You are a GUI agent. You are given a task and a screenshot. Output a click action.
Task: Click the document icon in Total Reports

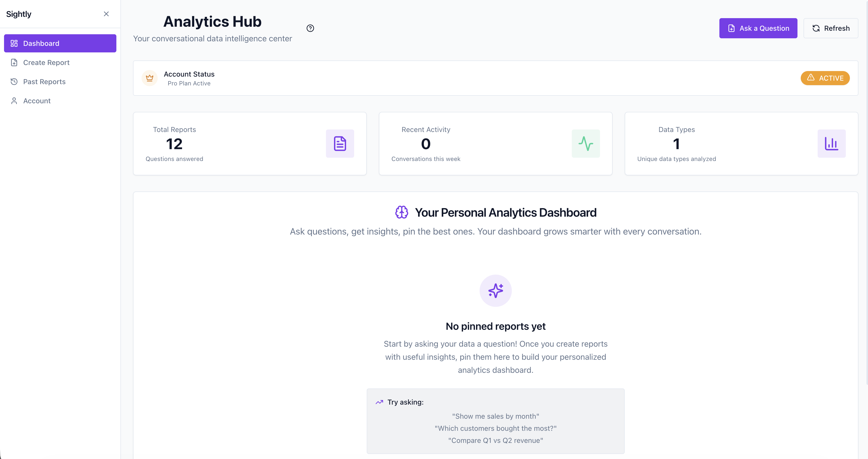(340, 144)
